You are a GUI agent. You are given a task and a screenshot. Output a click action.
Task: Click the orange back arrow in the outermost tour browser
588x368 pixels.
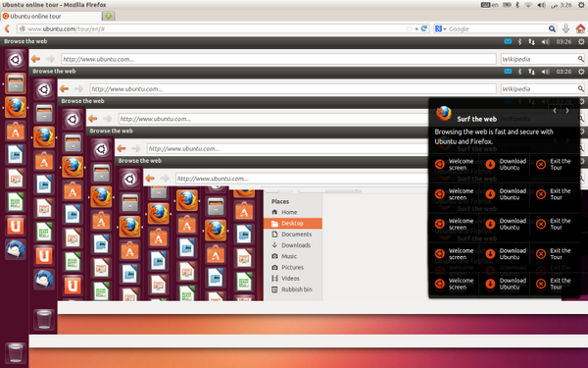[35, 59]
